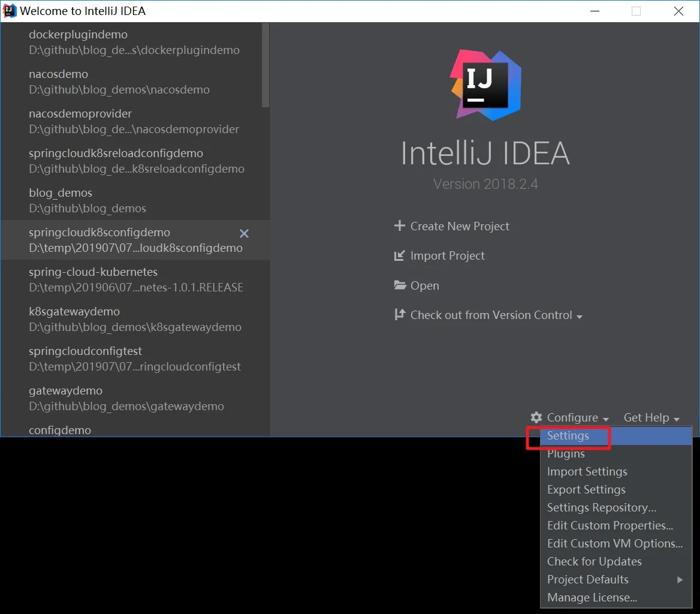Select Export Settings menu entry
Viewport: 700px width, 614px height.
point(616,489)
